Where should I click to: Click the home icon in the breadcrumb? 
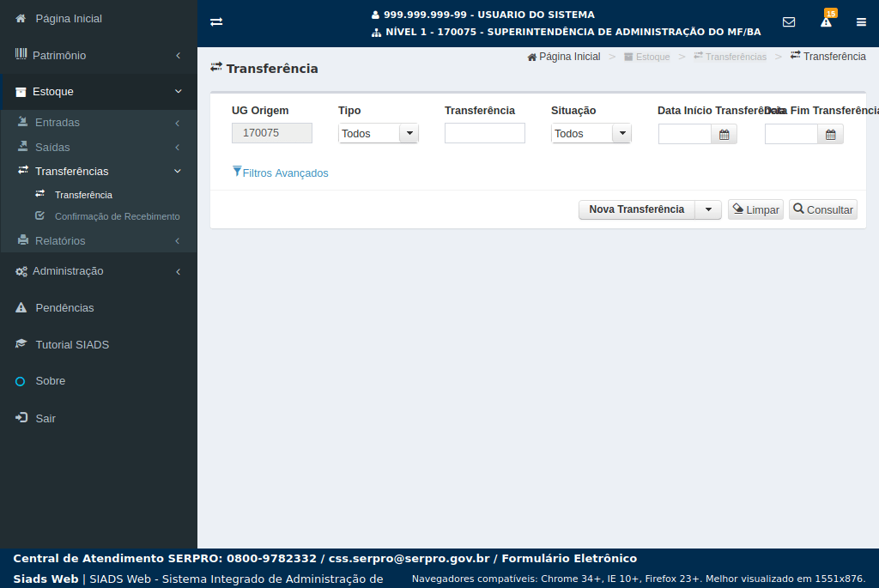click(x=532, y=58)
